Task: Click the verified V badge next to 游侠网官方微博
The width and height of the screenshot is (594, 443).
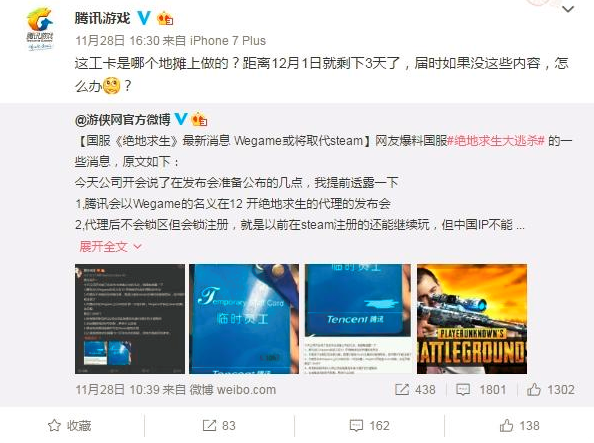Action: click(181, 119)
